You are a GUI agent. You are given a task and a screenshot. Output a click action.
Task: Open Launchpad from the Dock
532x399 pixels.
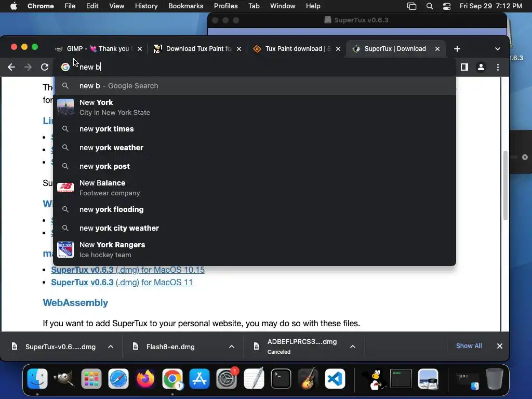coord(91,379)
